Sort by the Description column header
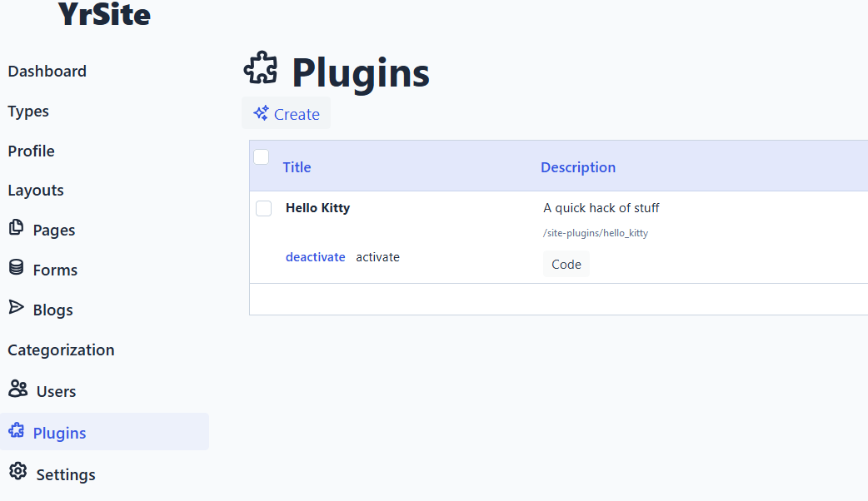This screenshot has width=868, height=501. [x=577, y=167]
